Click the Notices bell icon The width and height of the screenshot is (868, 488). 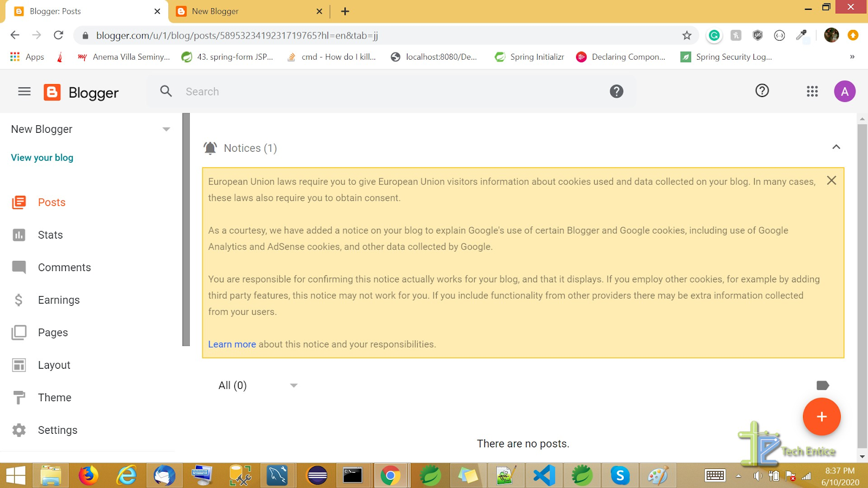(210, 148)
